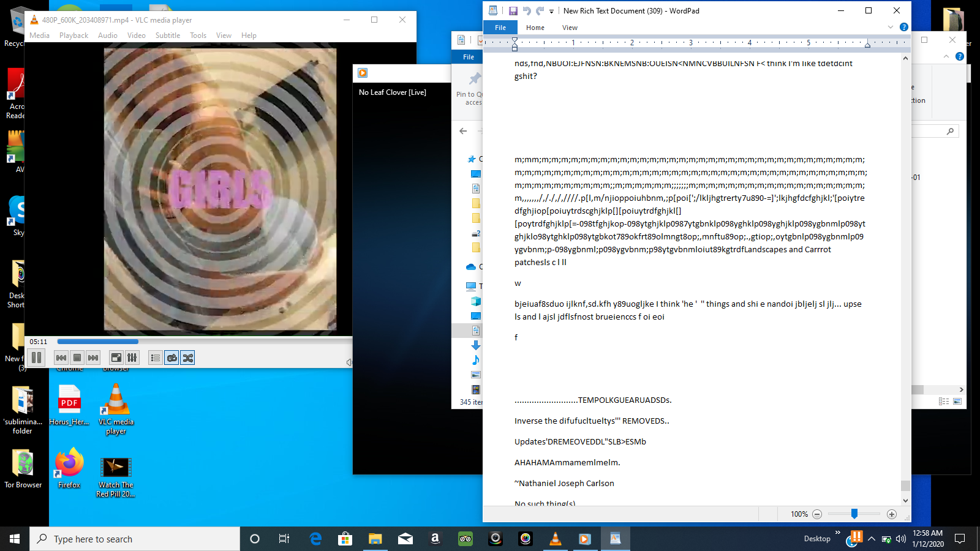The height and width of the screenshot is (551, 980).
Task: Open Microsoft Edge from taskbar
Action: (315, 539)
